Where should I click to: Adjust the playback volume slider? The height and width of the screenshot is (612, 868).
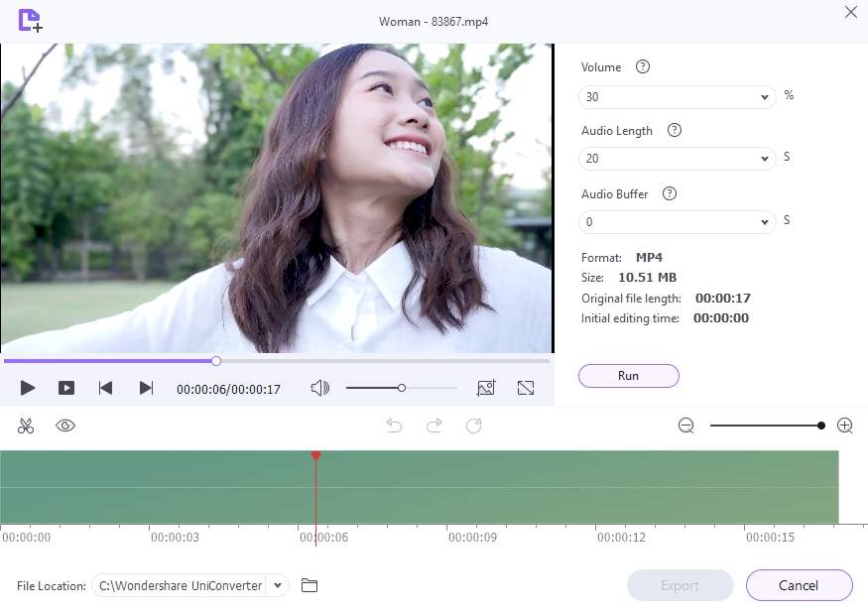[402, 388]
